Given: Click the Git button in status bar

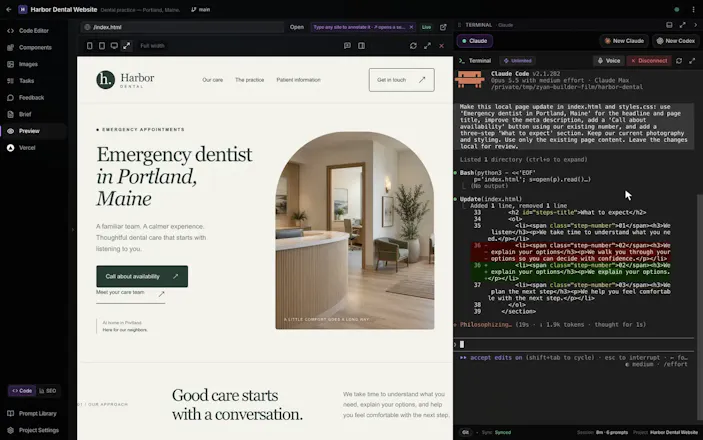Looking at the screenshot, I should tap(465, 432).
